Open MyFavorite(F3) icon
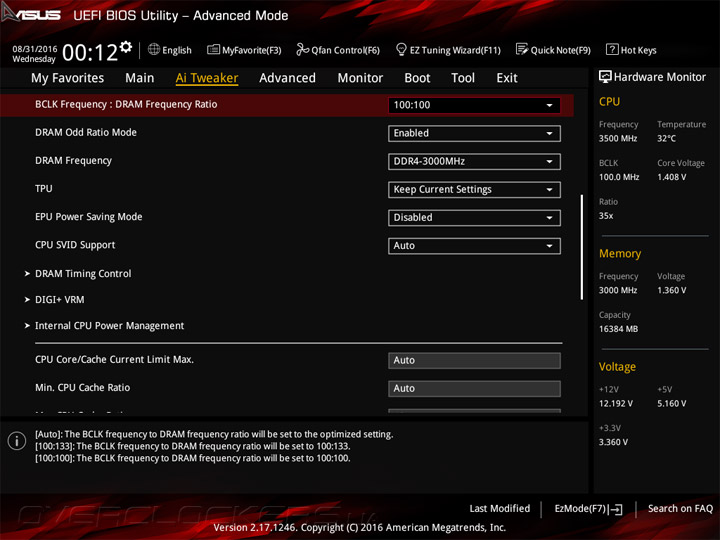The height and width of the screenshot is (540, 720). tap(213, 50)
